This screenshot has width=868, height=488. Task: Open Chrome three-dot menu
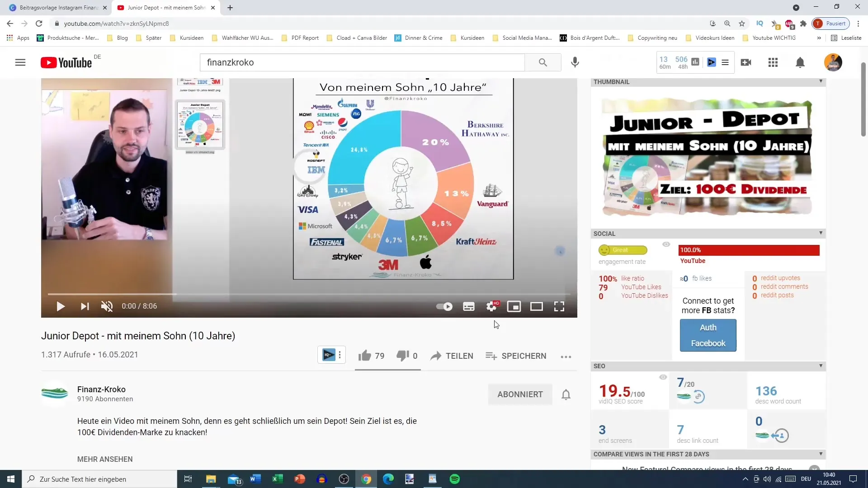tap(858, 23)
